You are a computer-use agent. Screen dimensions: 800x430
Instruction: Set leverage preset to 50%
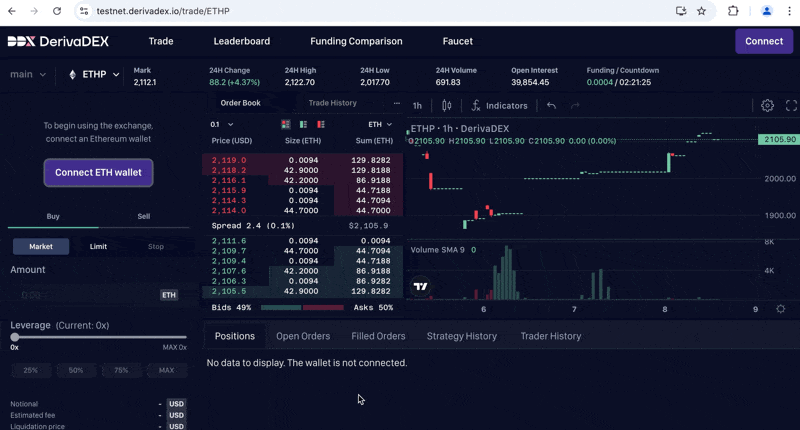coord(76,370)
